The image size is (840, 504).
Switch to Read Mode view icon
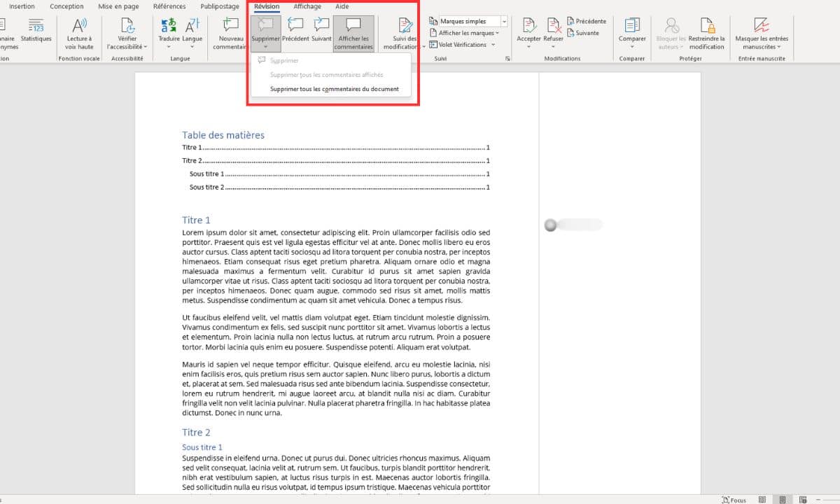pyautogui.click(x=763, y=500)
